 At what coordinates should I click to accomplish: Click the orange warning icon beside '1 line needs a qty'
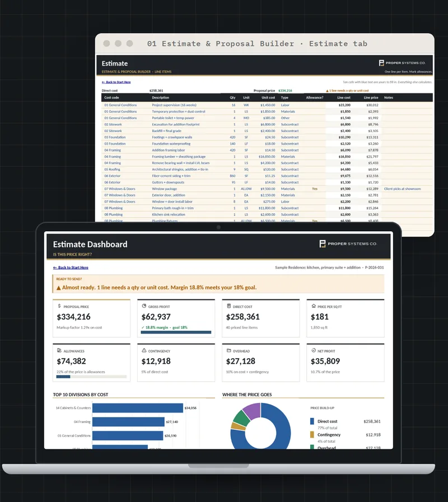(x=327, y=91)
